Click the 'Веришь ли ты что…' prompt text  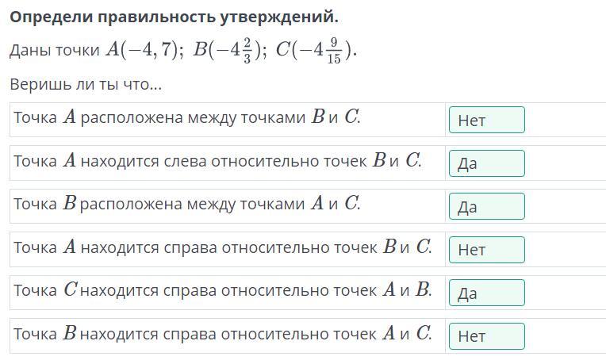86,84
